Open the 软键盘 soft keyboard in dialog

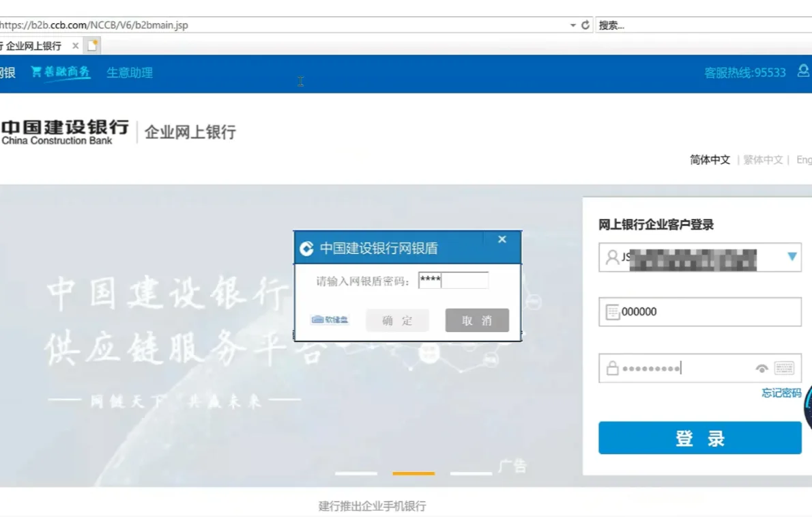(x=330, y=320)
